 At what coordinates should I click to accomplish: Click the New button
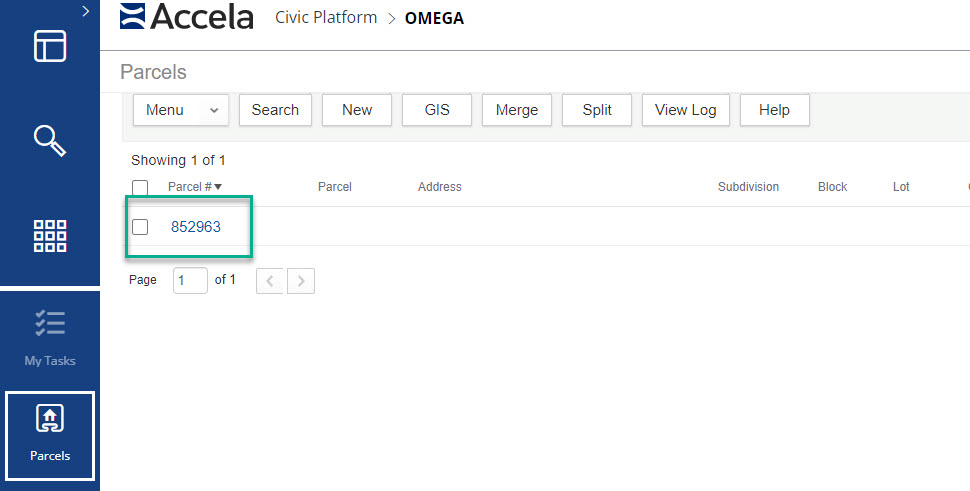[x=357, y=110]
